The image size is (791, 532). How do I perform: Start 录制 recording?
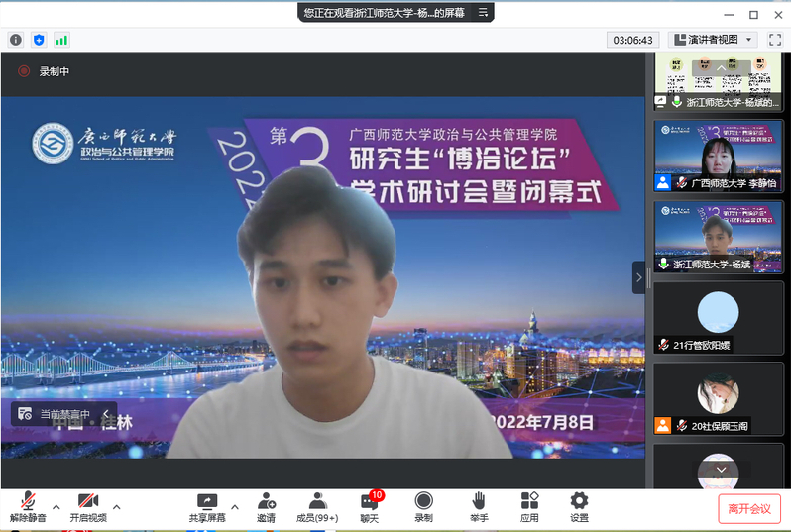coord(424,507)
